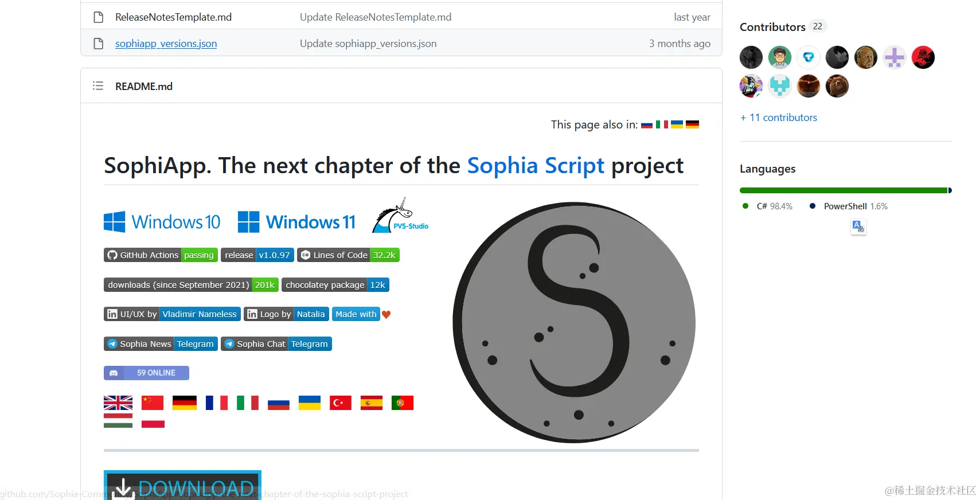Open the GitHub Actions passing badge
Screen dimensions: 980x500
coord(161,255)
